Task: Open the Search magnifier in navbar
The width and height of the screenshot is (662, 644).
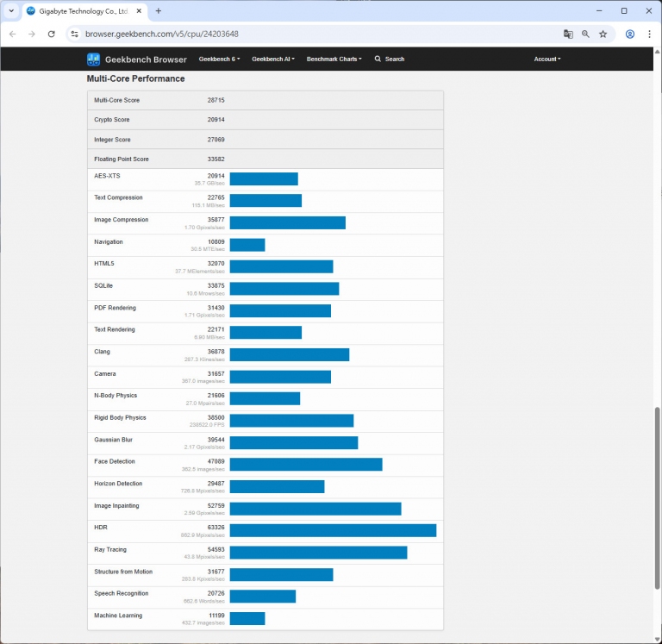Action: point(378,59)
